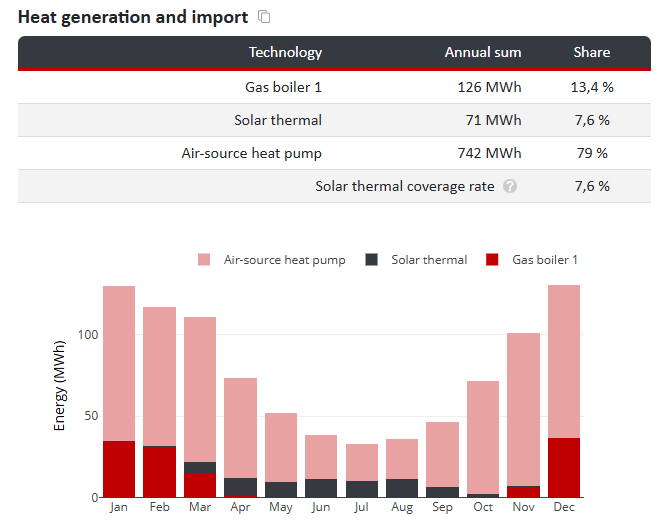
Task: Toggle Solar thermal legend swatch
Action: (x=371, y=259)
